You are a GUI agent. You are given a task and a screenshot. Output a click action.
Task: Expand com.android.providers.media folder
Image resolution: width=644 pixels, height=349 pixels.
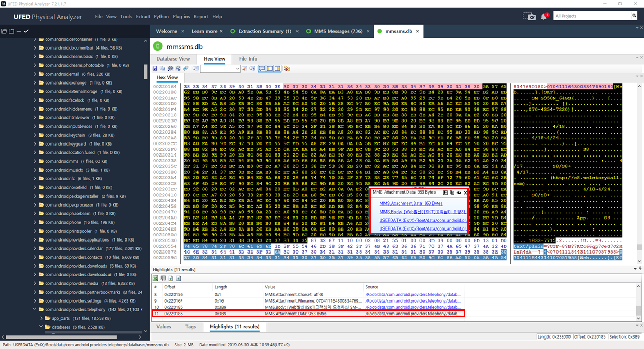(35, 283)
